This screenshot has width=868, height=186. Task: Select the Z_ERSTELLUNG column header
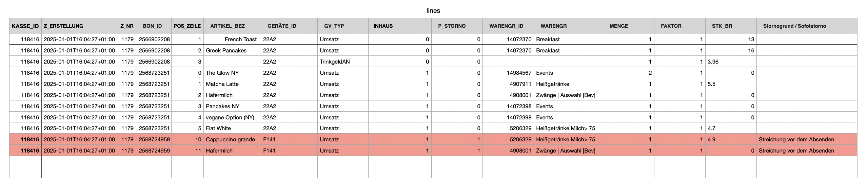tap(63, 26)
